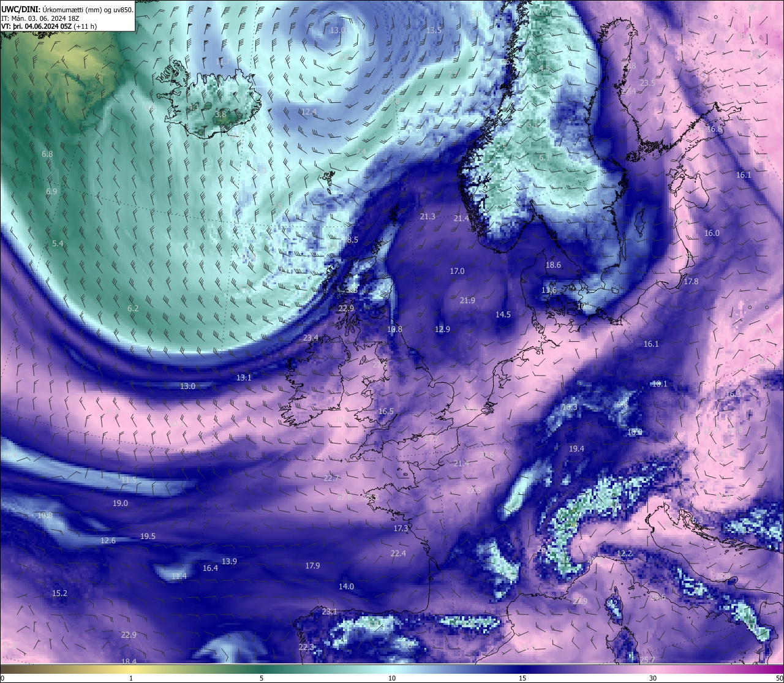
Task: Click the 22.3 value over Spain
Action: point(306,647)
